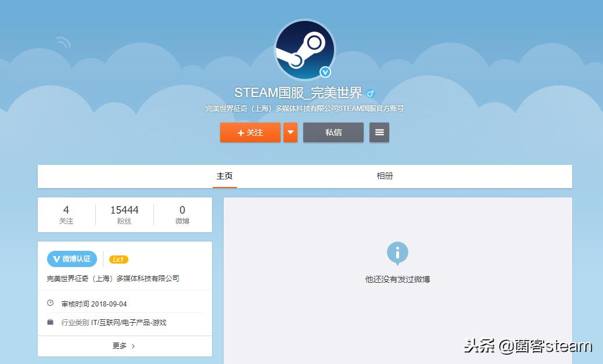Click the 行业类别 IT/互联网/电子产品-游戏 text

[114, 322]
